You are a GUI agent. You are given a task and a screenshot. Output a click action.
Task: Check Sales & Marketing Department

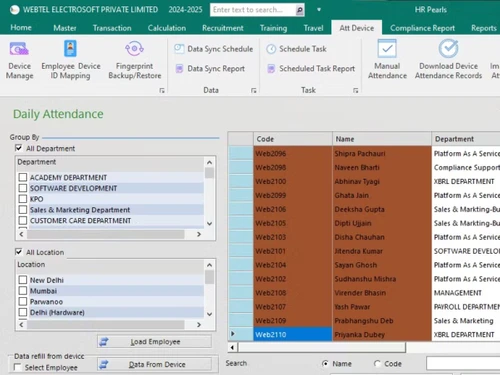point(23,210)
